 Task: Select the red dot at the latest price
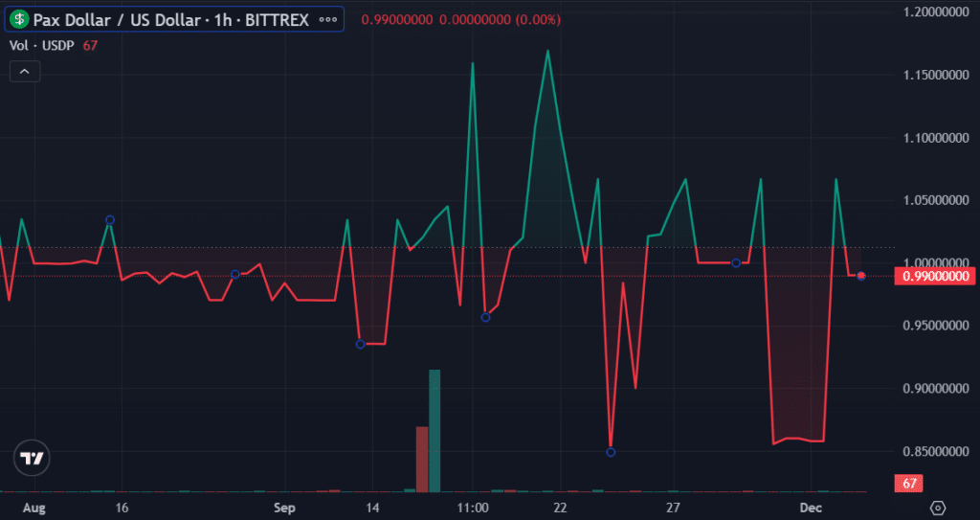coord(861,276)
